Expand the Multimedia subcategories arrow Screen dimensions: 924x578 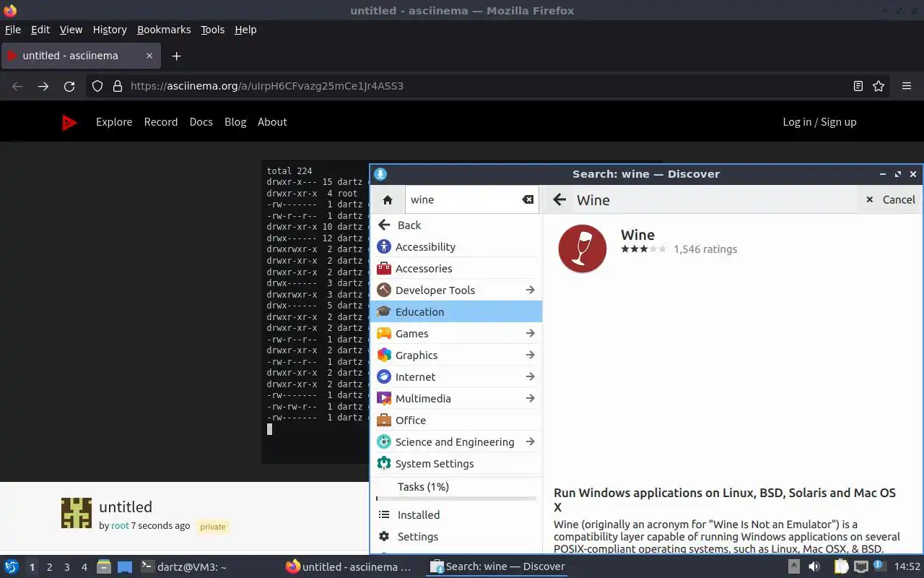point(531,399)
